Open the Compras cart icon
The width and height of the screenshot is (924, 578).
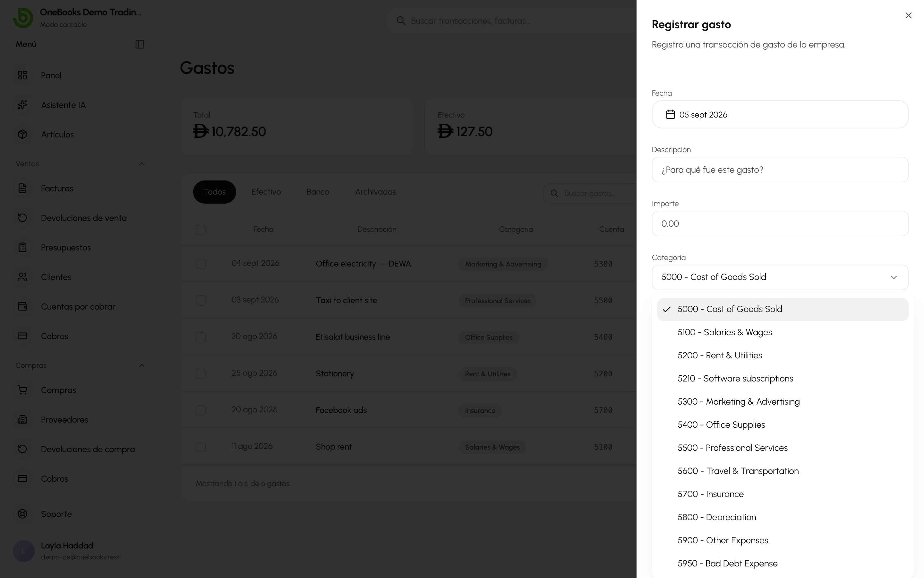point(22,390)
